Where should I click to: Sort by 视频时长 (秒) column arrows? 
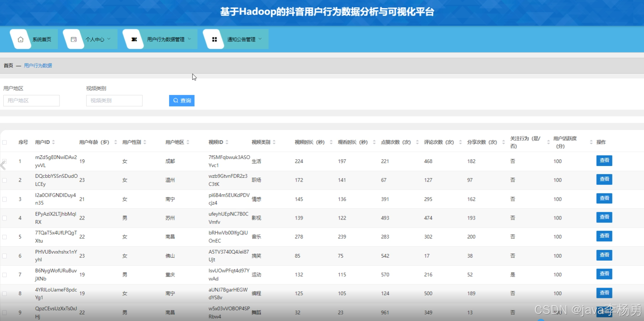tap(331, 142)
